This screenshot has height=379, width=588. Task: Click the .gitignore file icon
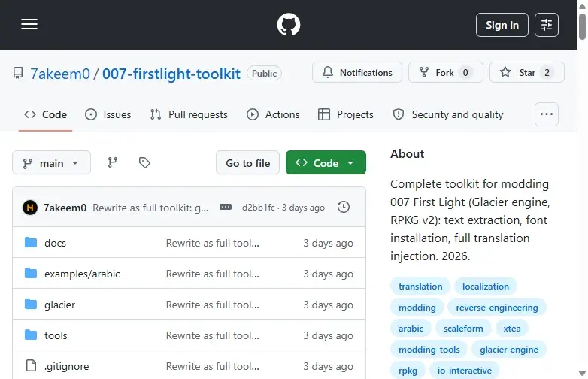pyautogui.click(x=31, y=365)
